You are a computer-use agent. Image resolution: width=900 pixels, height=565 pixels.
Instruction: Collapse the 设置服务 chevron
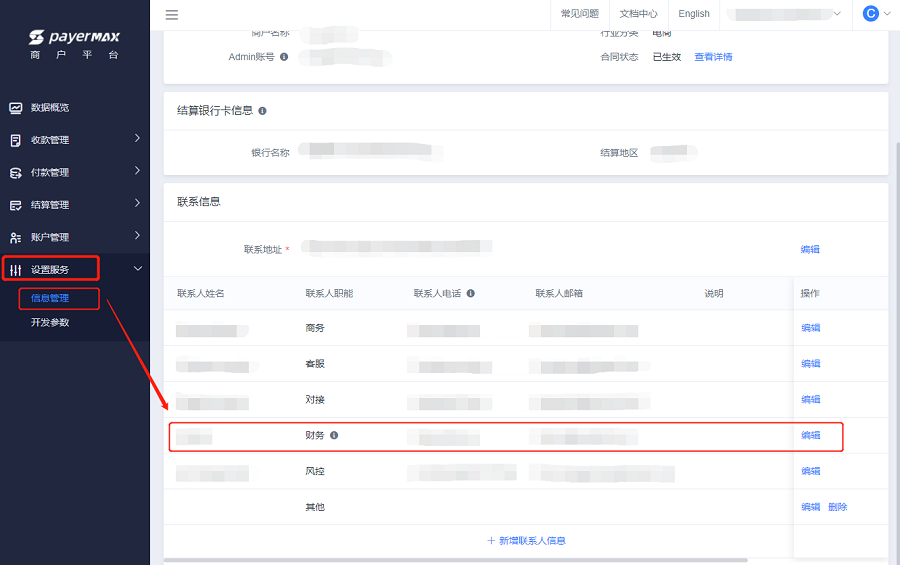pyautogui.click(x=138, y=268)
